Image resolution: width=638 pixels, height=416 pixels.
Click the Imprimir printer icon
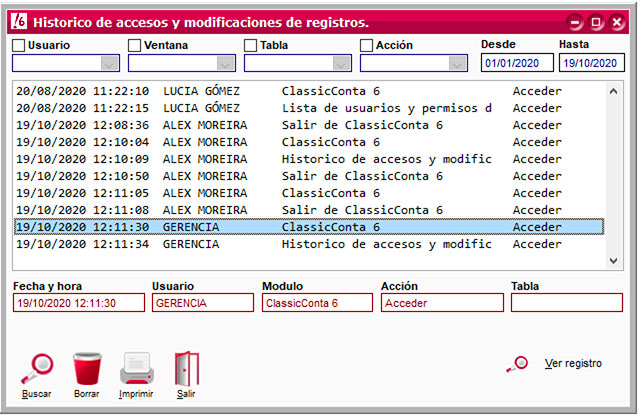point(137,369)
